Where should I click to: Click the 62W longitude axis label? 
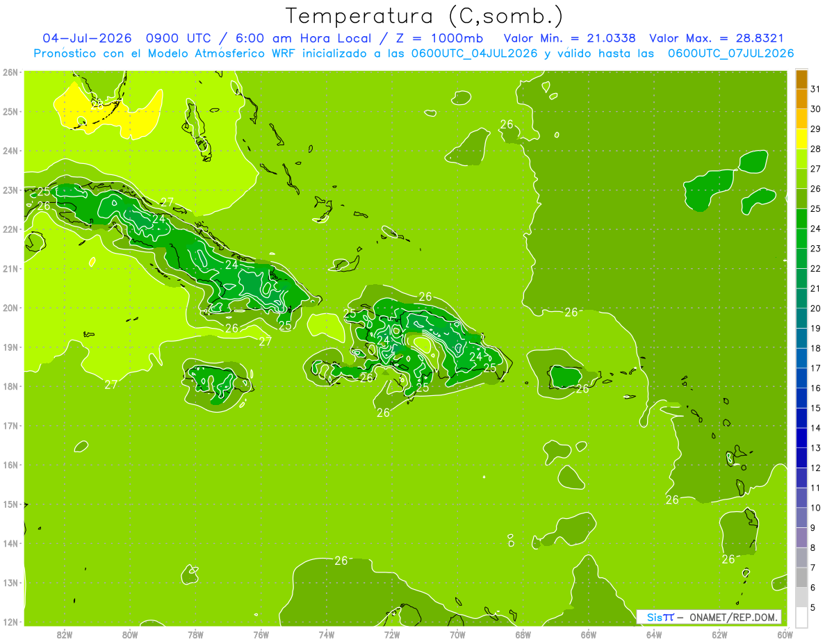pos(719,634)
